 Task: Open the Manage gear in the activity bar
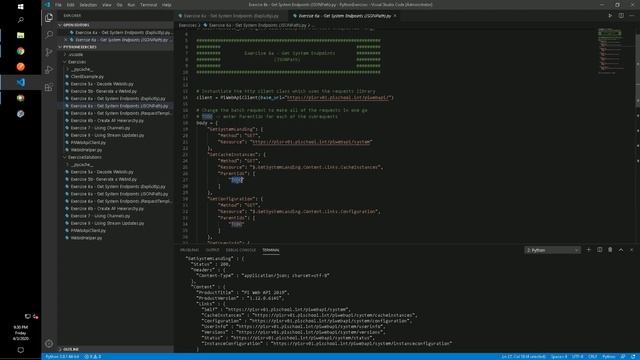click(49, 343)
